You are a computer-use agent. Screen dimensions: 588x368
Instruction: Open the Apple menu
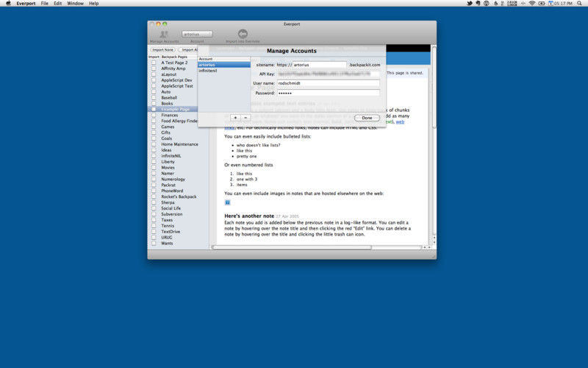[x=8, y=4]
